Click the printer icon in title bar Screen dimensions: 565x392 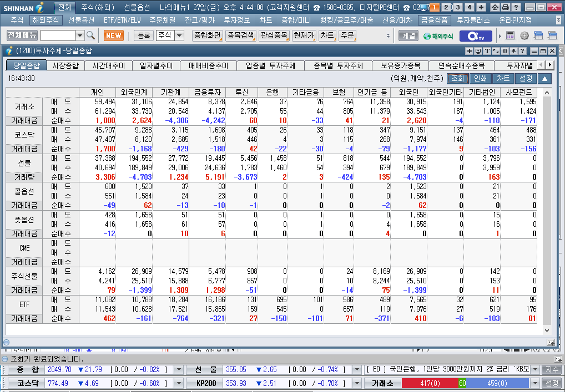point(506,7)
